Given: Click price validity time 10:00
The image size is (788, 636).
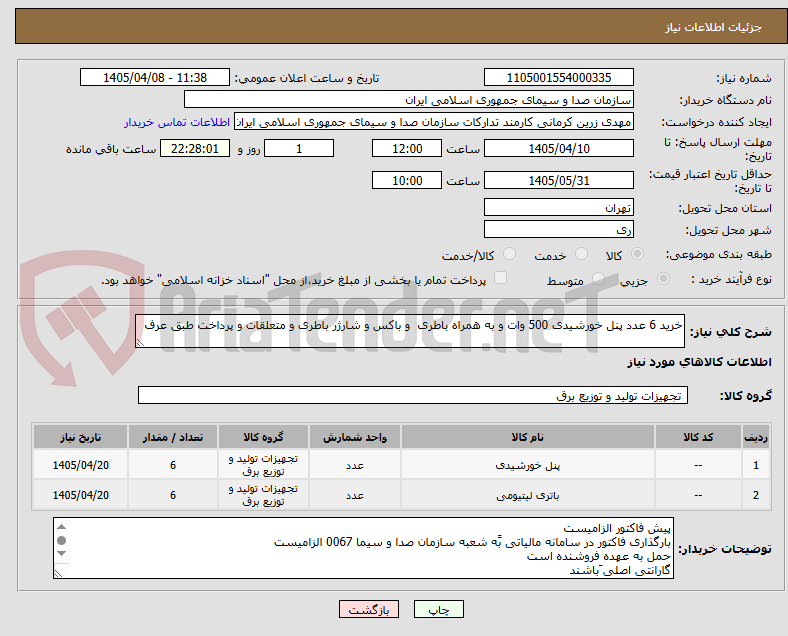Looking at the screenshot, I should [x=407, y=180].
